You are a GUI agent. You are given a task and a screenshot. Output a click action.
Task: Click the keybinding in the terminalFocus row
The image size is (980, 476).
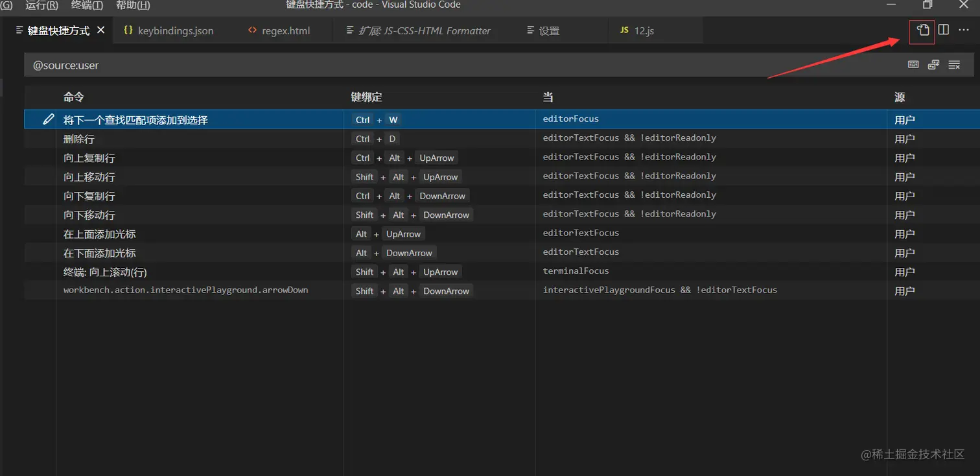tap(407, 272)
